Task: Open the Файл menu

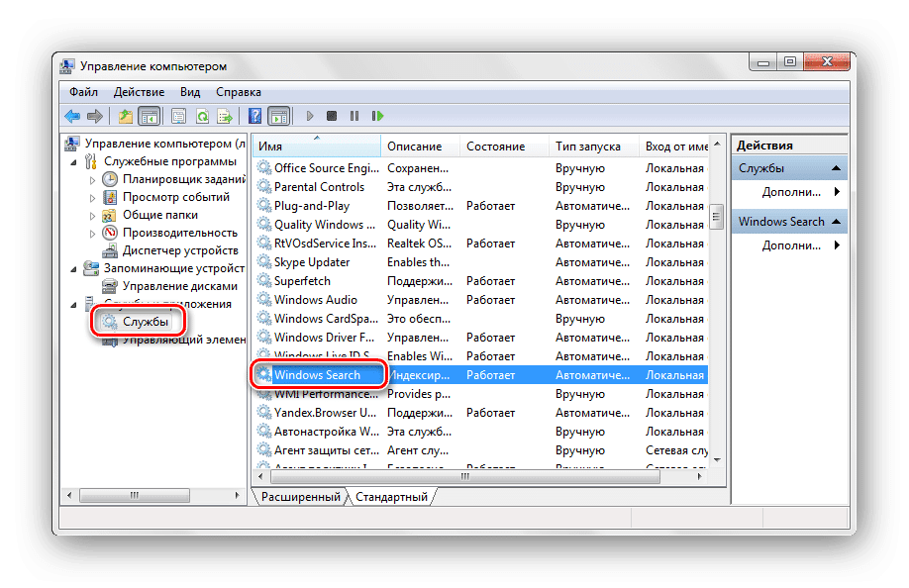Action: 83,92
